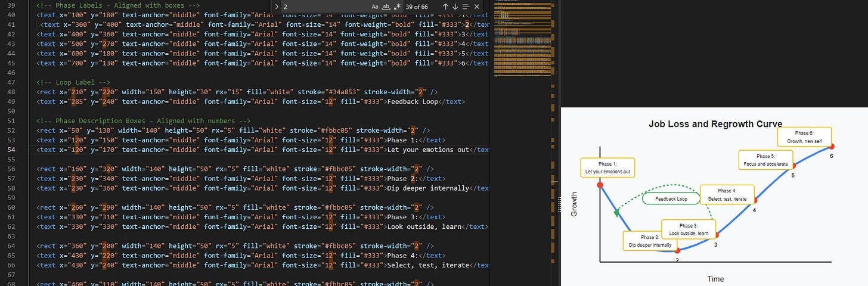Close the find widget
Image resolution: width=868 pixels, height=286 pixels.
pos(476,7)
